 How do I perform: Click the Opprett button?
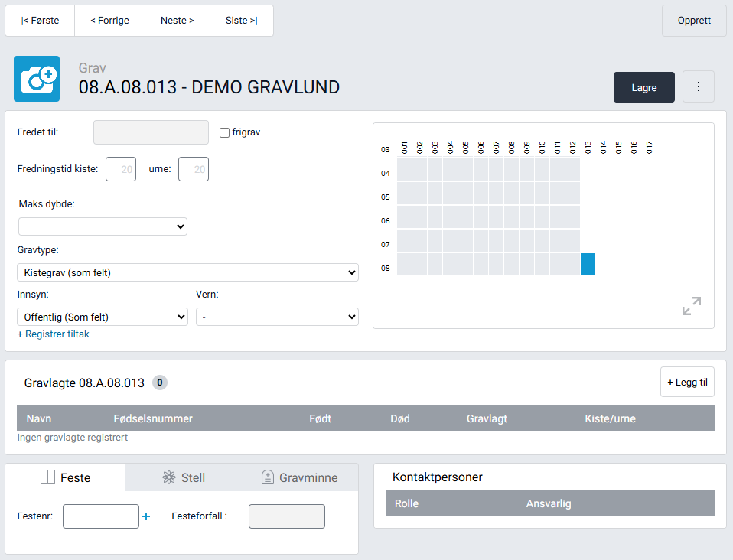tap(694, 21)
